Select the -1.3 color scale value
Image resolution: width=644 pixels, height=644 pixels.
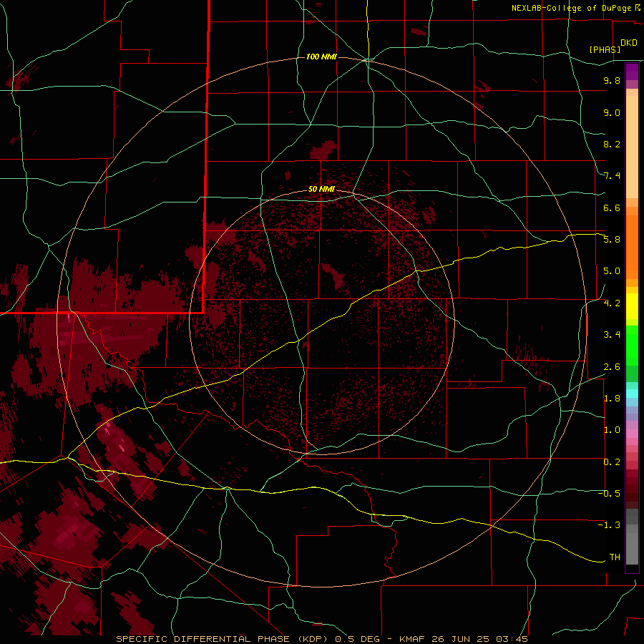[609, 525]
